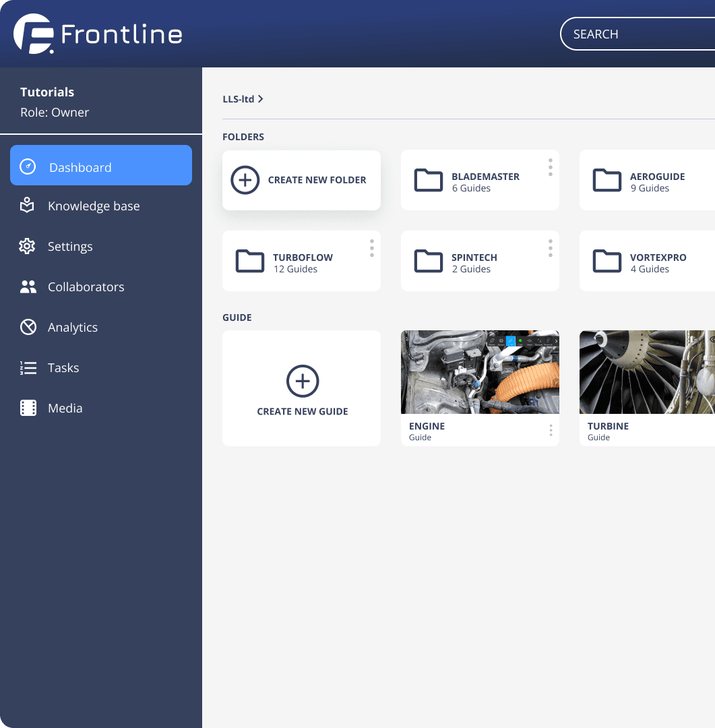Viewport: 715px width, 728px height.
Task: Click the GUIDE section heading
Action: coord(237,317)
